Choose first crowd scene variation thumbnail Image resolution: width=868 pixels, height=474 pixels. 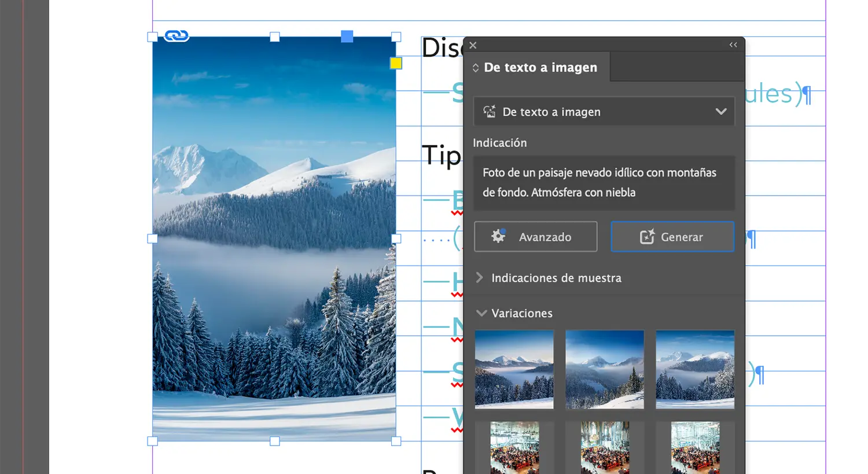click(514, 447)
